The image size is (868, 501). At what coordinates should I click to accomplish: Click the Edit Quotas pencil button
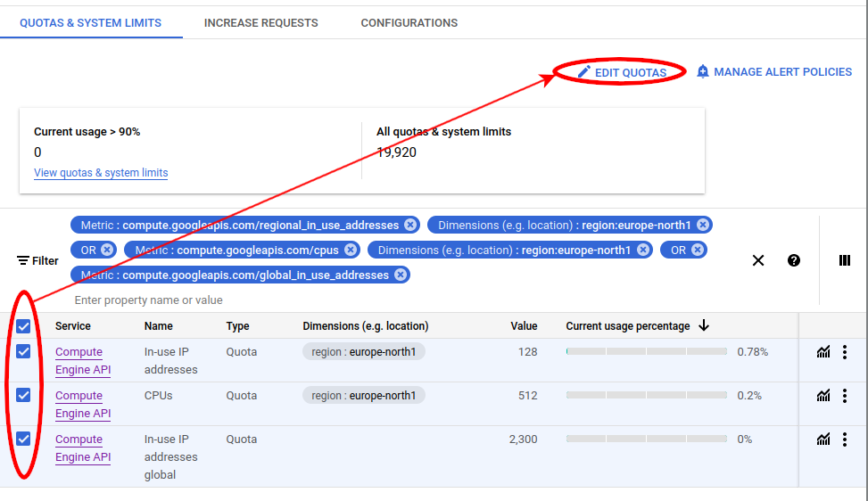click(x=622, y=72)
